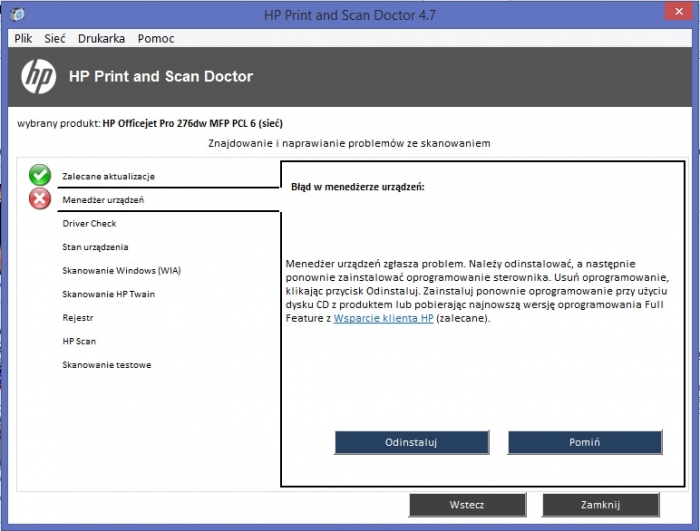Click the Odinstaluj button
The width and height of the screenshot is (700, 531).
click(412, 442)
